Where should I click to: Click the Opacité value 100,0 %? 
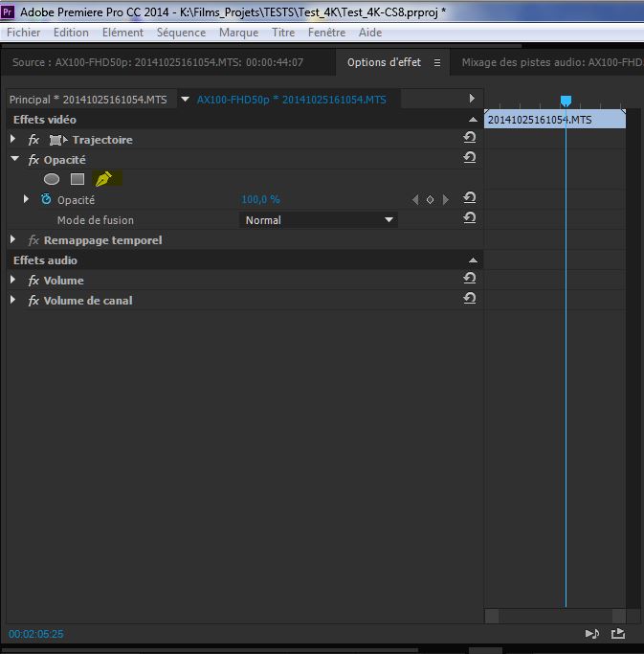point(260,200)
